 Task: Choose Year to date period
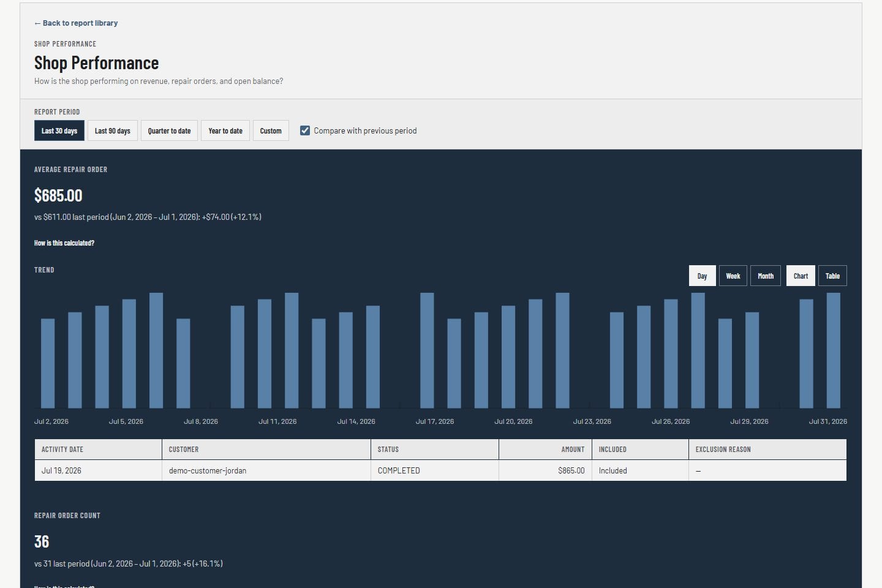[x=225, y=130]
